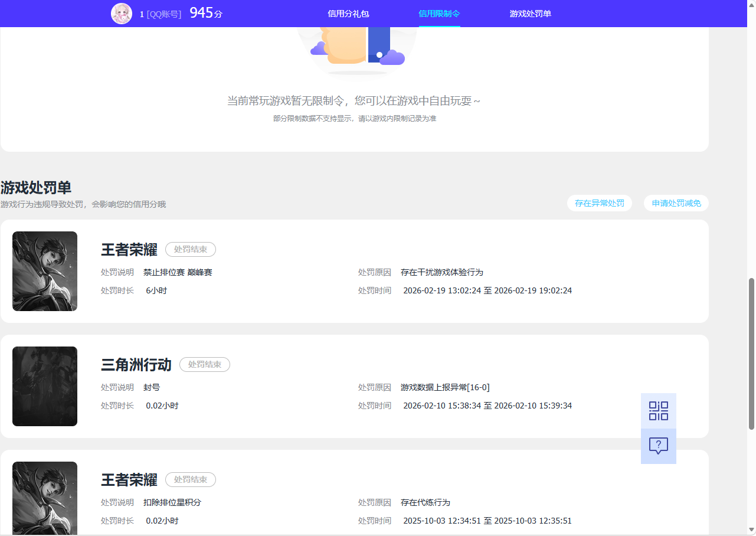Click 0.02小时 in the 三角洲行动 card
Image resolution: width=756 pixels, height=536 pixels.
162,406
